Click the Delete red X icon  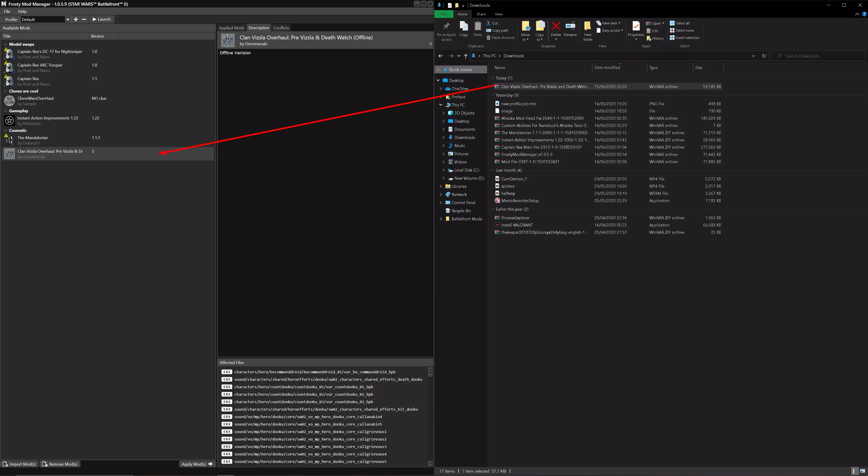pos(556,26)
